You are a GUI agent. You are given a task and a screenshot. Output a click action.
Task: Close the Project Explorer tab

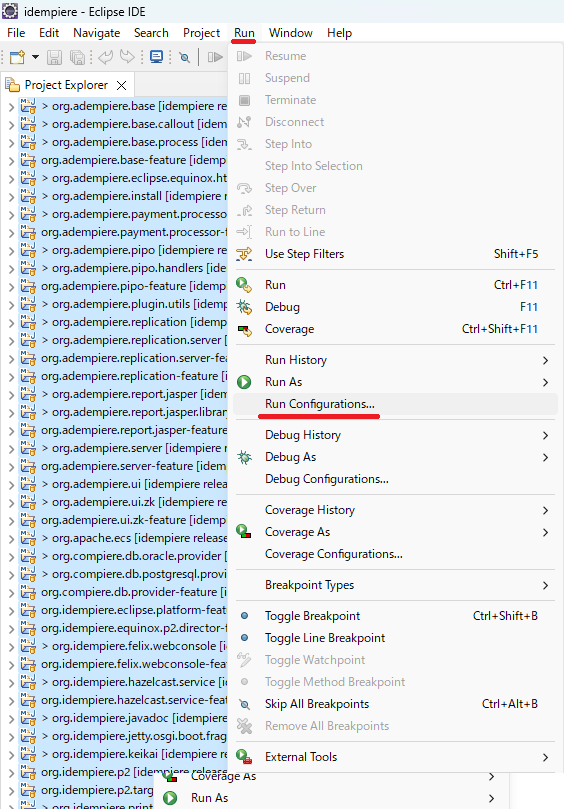[122, 85]
